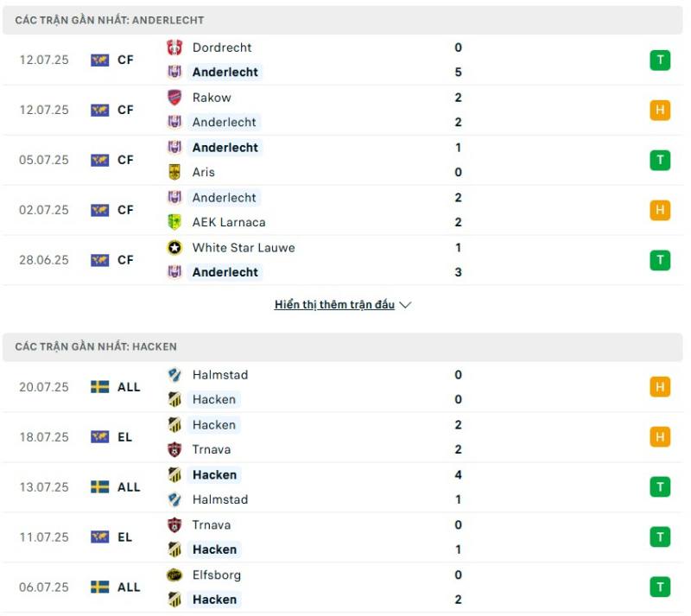Click the Rakow team logo

pos(174,98)
